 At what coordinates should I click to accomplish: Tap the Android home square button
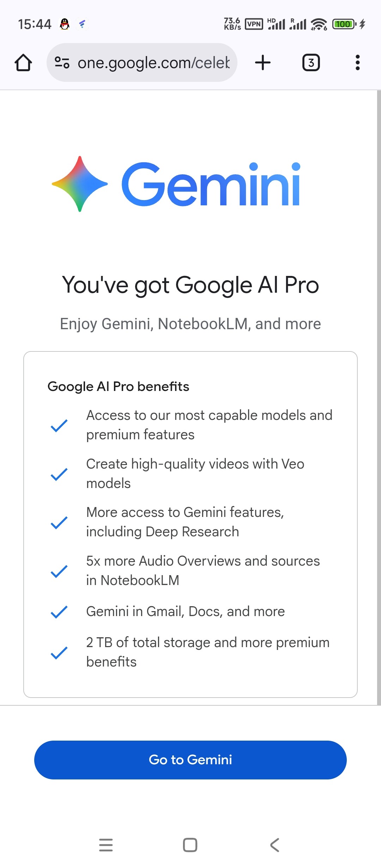pos(190,845)
